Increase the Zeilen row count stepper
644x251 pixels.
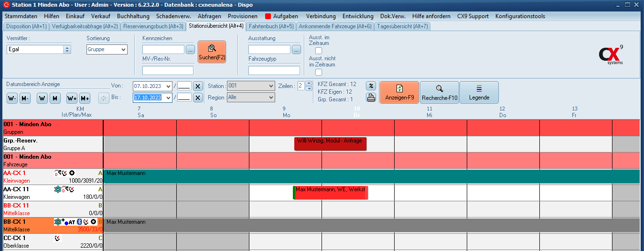tap(309, 84)
